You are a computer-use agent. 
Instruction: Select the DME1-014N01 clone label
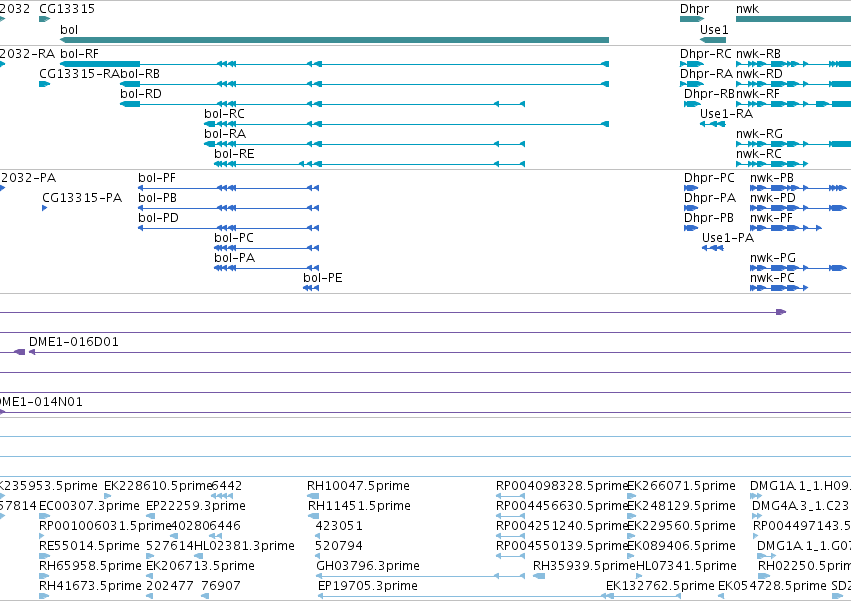coord(41,402)
